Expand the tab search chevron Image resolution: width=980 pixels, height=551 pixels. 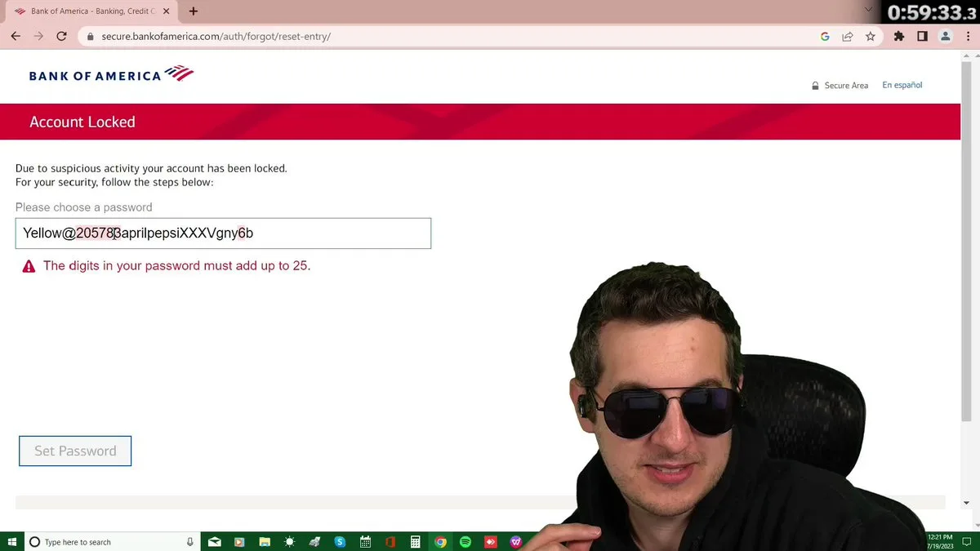click(868, 10)
